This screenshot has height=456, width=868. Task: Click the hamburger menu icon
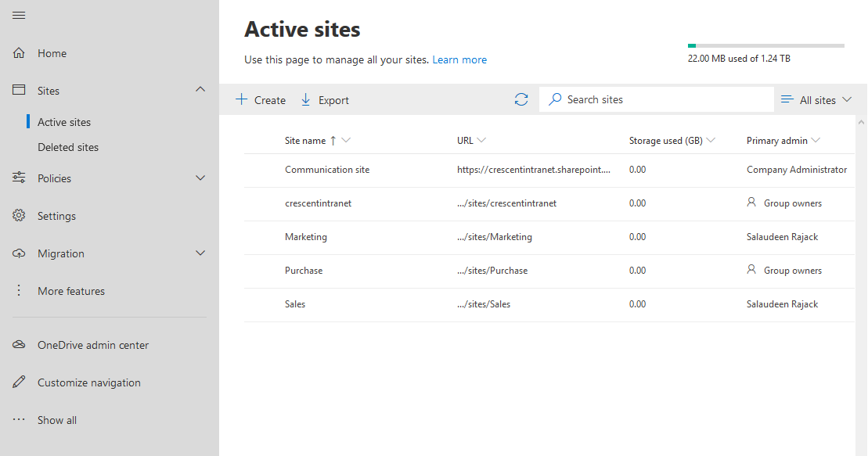tap(19, 15)
